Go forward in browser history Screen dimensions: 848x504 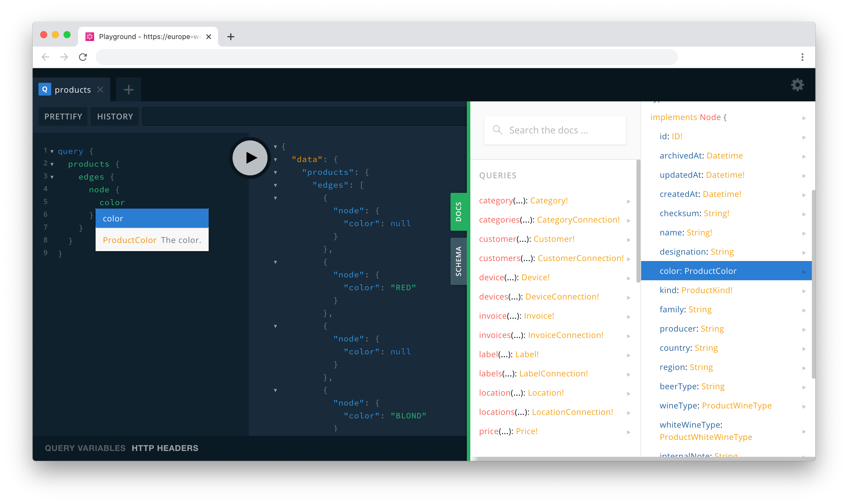pyautogui.click(x=64, y=57)
